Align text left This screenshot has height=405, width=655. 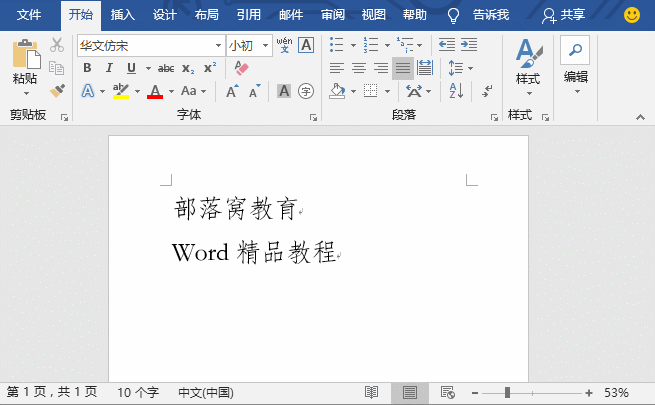pos(337,68)
